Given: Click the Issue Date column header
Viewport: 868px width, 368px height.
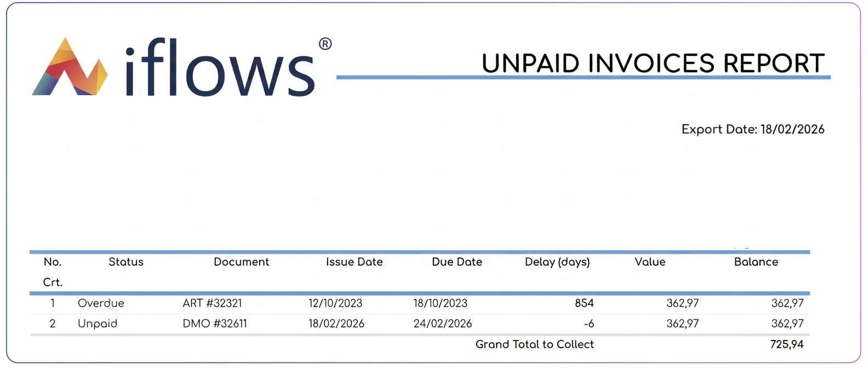Looking at the screenshot, I should tap(354, 262).
